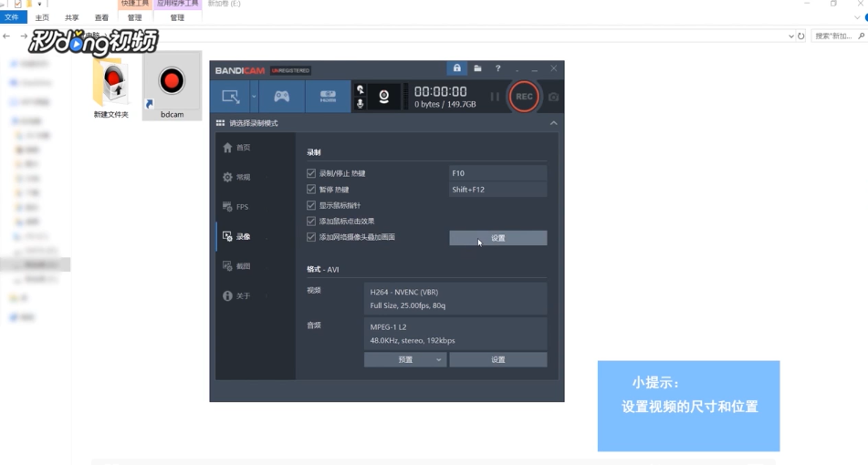
Task: Click 设置 button beside webcam overlay option
Action: pyautogui.click(x=497, y=238)
